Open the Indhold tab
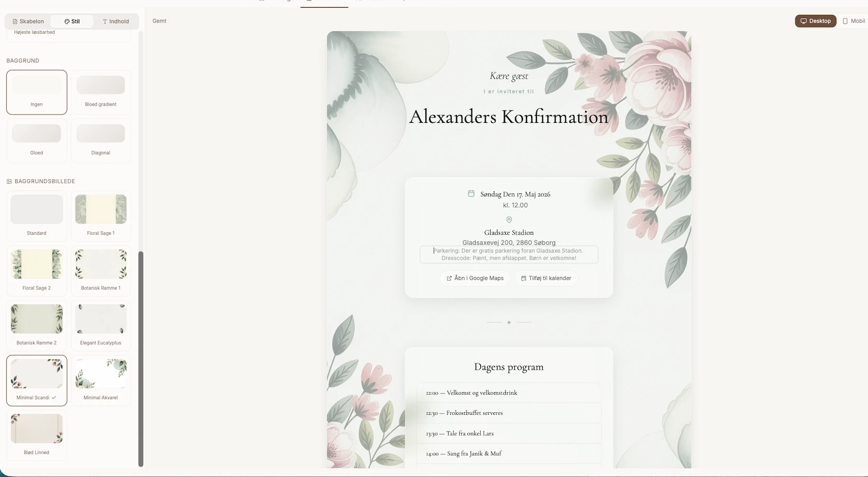This screenshot has height=477, width=868. 115,21
